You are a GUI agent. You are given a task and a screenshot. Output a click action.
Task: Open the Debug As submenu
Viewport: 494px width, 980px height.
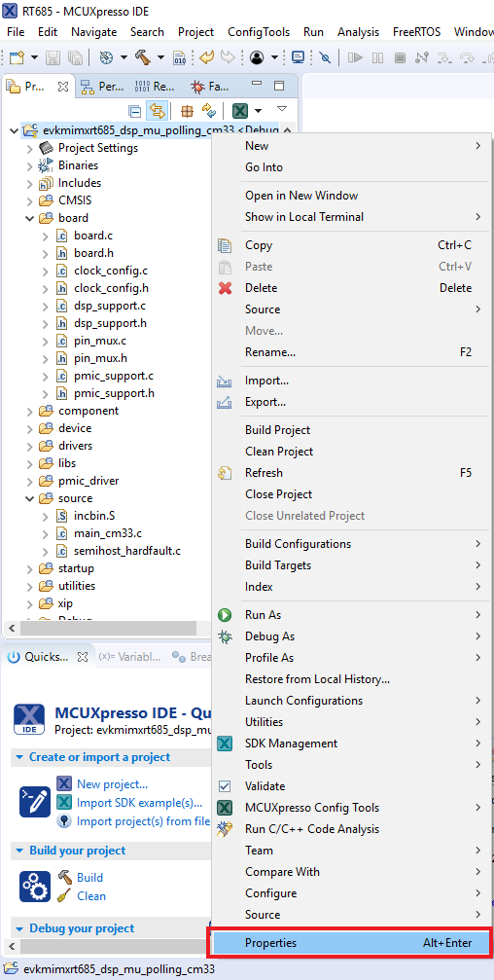coord(351,636)
